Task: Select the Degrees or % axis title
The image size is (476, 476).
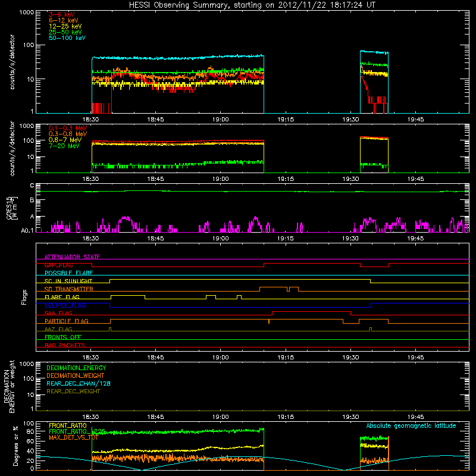Action: (x=15, y=446)
